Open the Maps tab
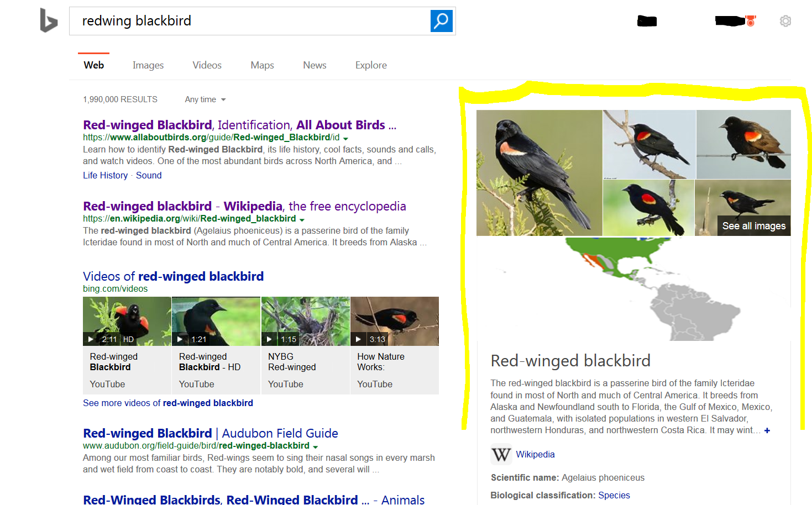Image resolution: width=812 pixels, height=505 pixels. point(262,65)
